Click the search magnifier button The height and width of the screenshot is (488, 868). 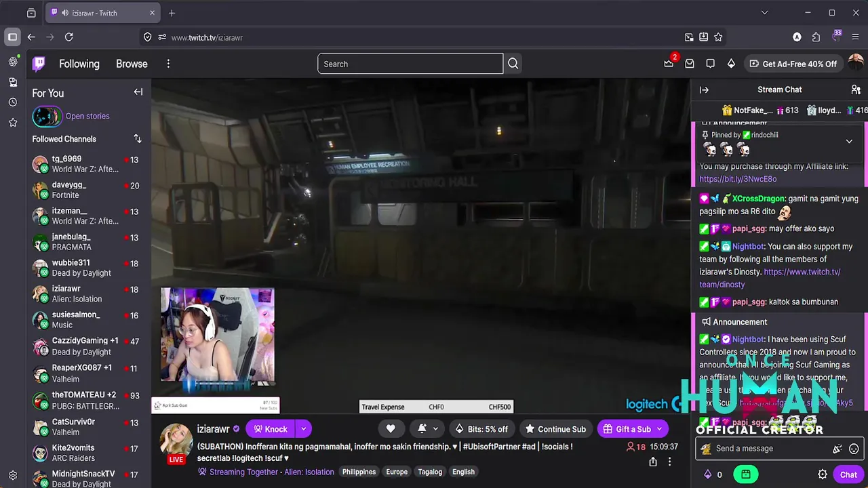513,64
